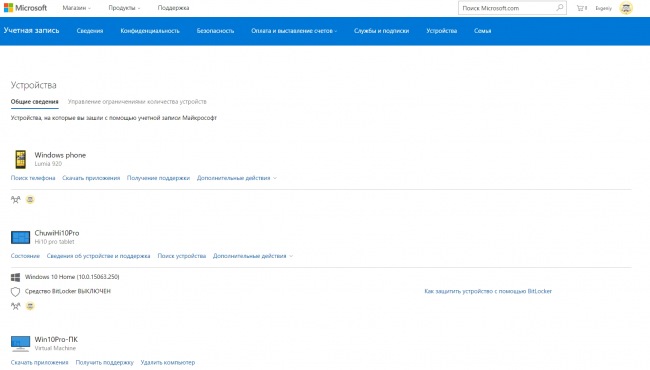
Task: Expand the Магазин dropdown menu
Action: [76, 8]
